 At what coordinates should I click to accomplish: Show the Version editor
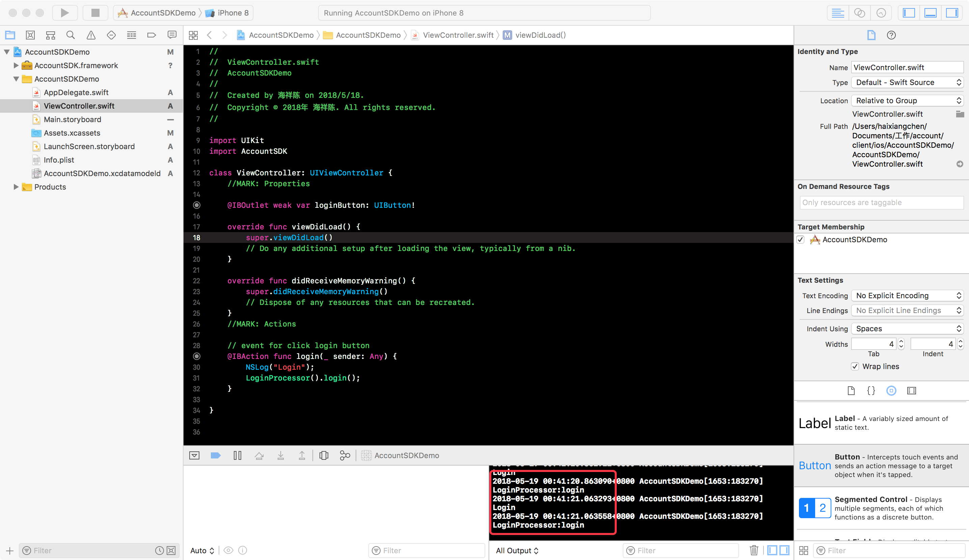(x=881, y=13)
